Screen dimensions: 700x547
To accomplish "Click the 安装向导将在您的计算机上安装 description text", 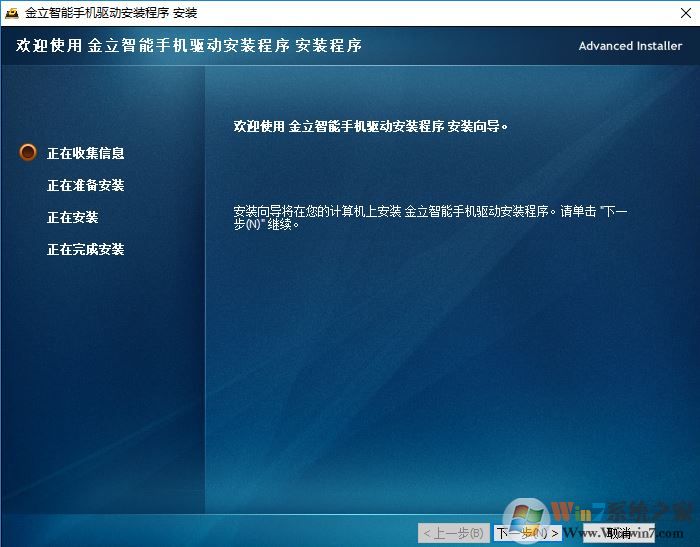I will pyautogui.click(x=430, y=217).
